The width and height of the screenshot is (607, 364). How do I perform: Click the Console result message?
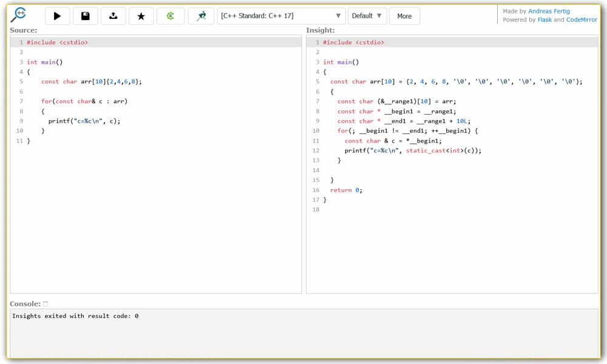(x=76, y=315)
